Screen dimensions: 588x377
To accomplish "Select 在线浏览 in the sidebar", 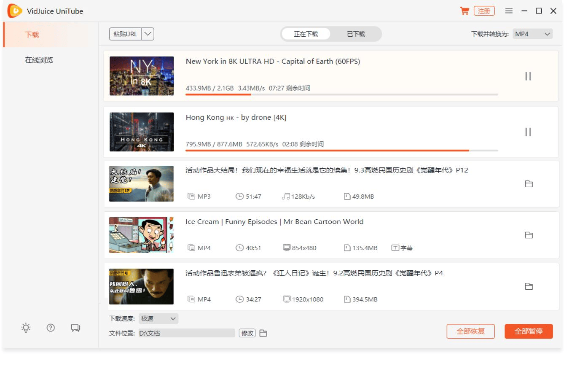I will 39,60.
